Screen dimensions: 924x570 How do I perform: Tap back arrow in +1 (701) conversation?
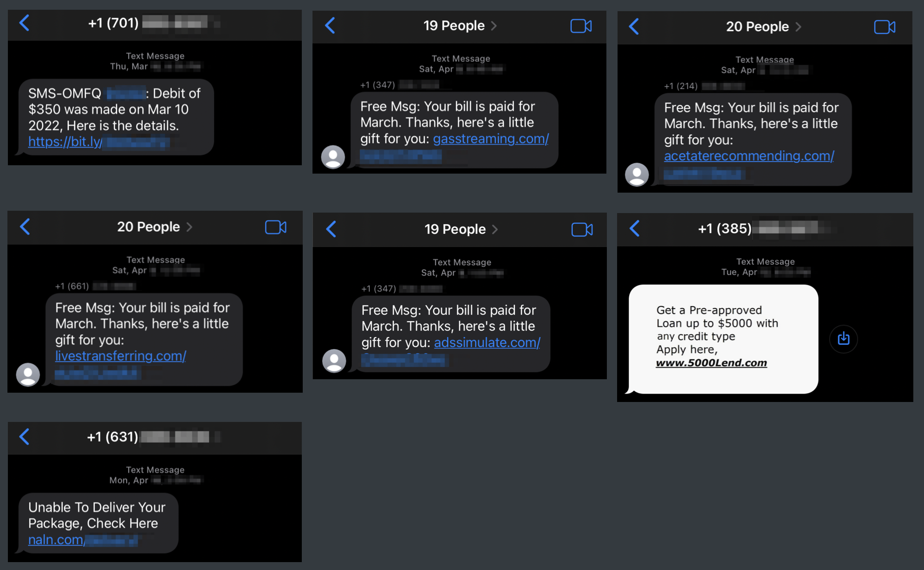click(25, 23)
